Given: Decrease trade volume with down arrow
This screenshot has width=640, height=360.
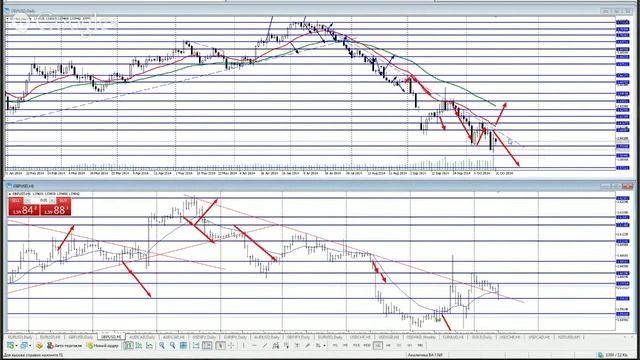Looking at the screenshot, I should tap(27, 200).
